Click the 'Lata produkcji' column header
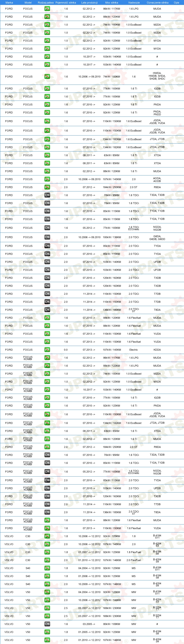The width and height of the screenshot is (184, 644). point(89,3)
